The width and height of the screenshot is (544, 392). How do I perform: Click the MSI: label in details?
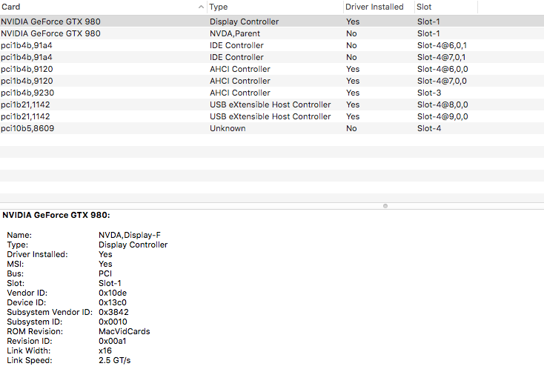coord(16,264)
